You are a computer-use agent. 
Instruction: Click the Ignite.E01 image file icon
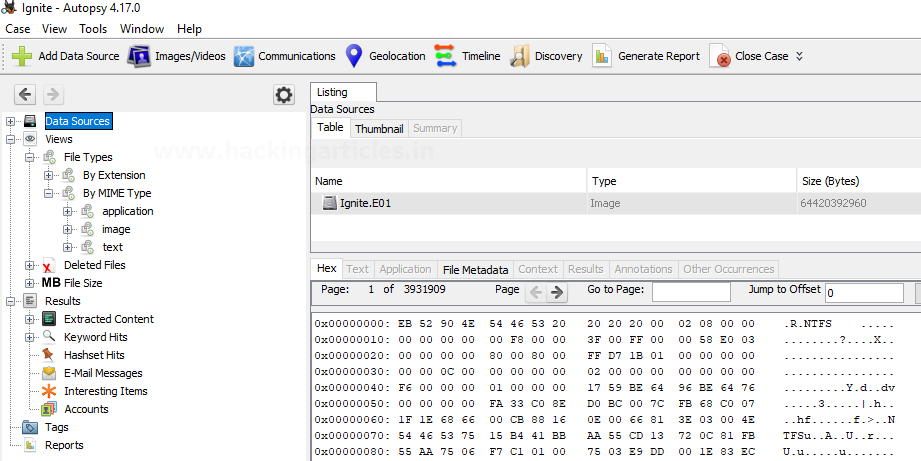[x=330, y=203]
